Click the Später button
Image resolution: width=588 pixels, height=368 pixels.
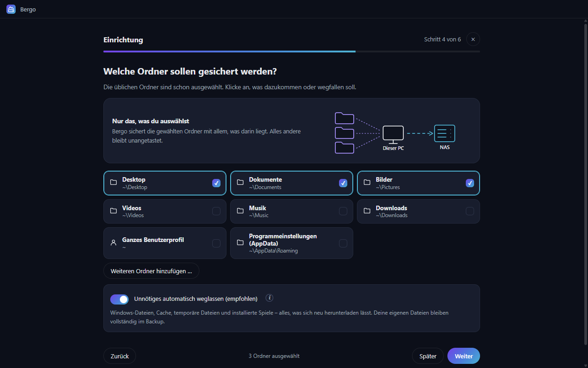(x=428, y=356)
